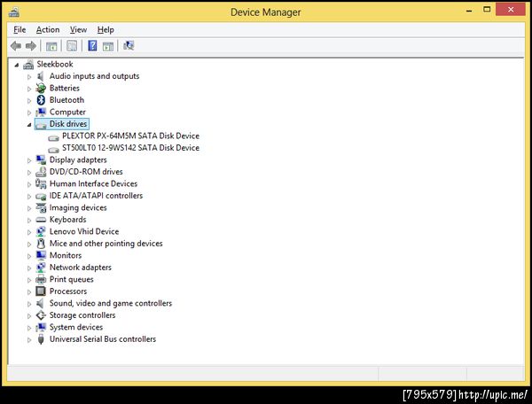Open the File menu

[x=20, y=30]
